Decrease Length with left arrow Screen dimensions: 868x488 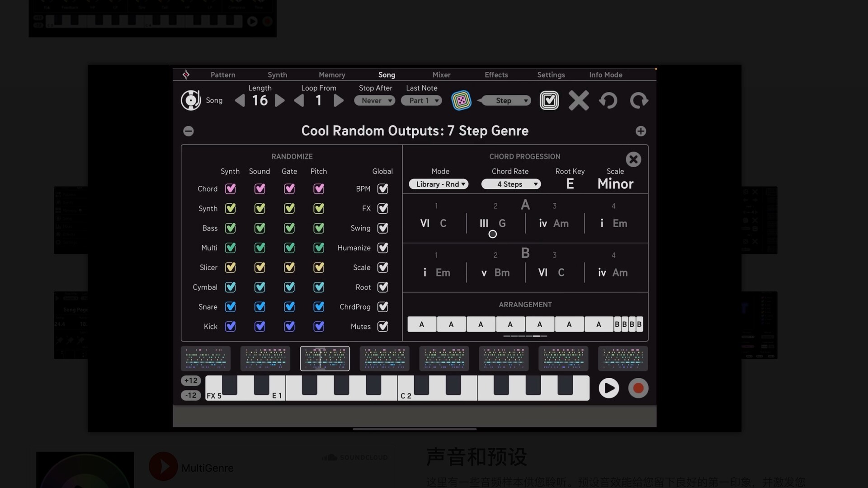pyautogui.click(x=240, y=100)
